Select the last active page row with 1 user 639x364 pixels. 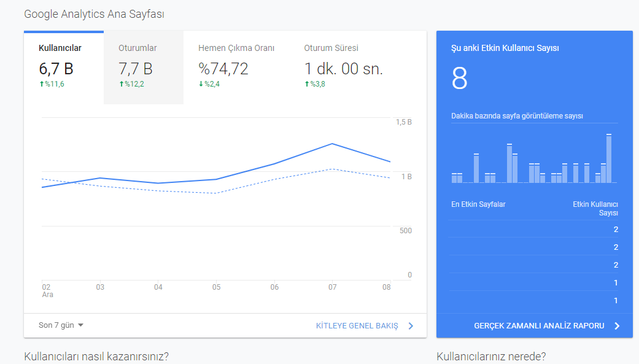[533, 300]
